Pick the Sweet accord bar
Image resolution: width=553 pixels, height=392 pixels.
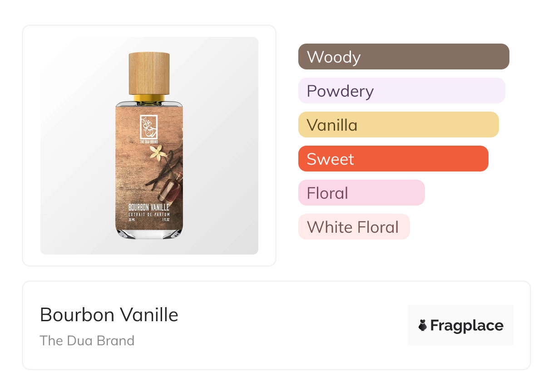[x=393, y=159]
